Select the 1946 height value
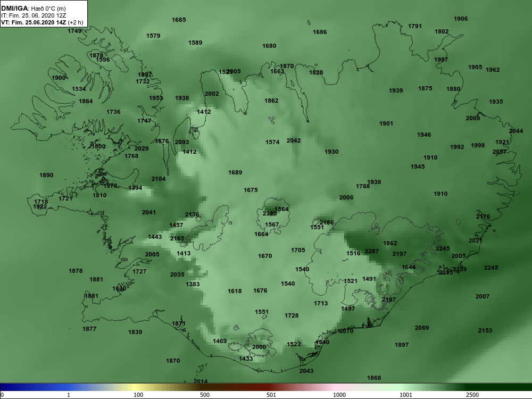The height and width of the screenshot is (399, 532). (424, 135)
